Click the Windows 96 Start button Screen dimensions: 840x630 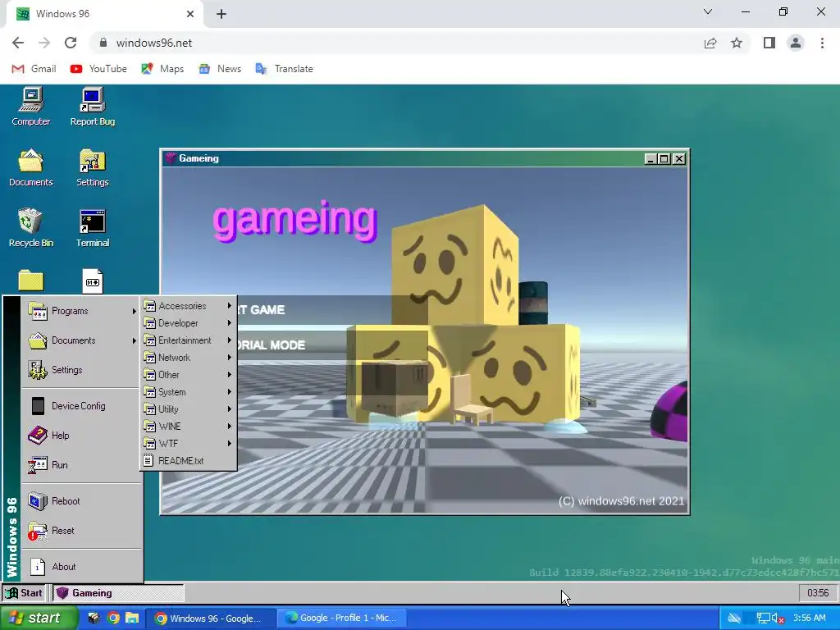click(x=23, y=593)
